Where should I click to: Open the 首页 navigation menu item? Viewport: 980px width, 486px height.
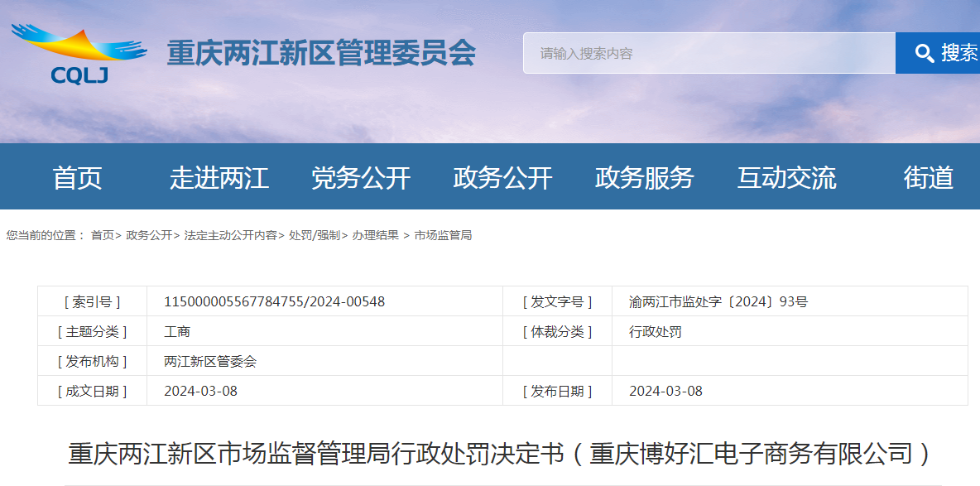[78, 178]
